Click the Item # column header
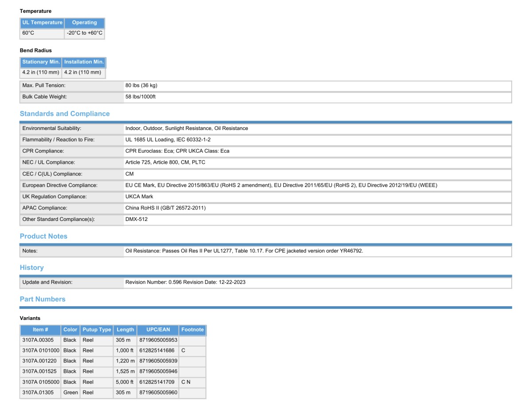532x410 pixels. pos(40,330)
